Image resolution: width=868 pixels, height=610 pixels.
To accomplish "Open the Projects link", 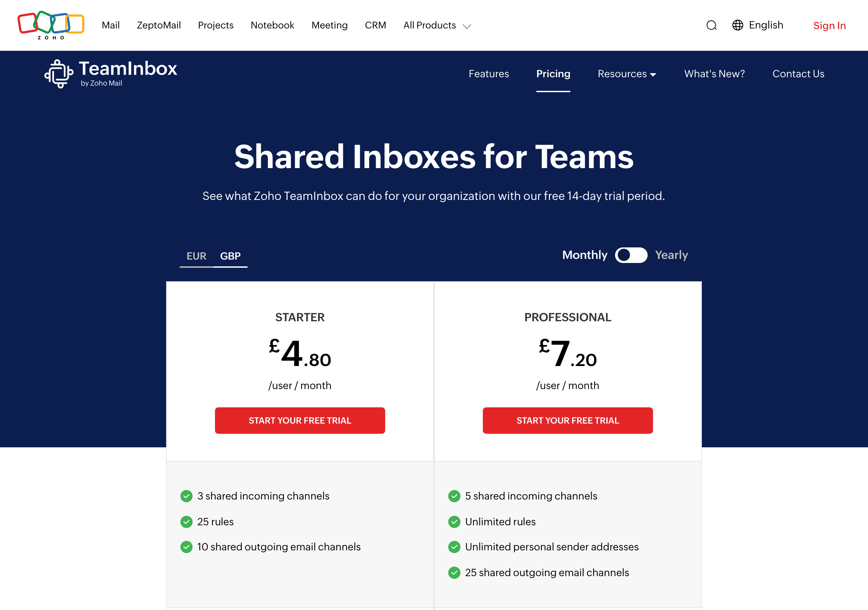I will [216, 25].
